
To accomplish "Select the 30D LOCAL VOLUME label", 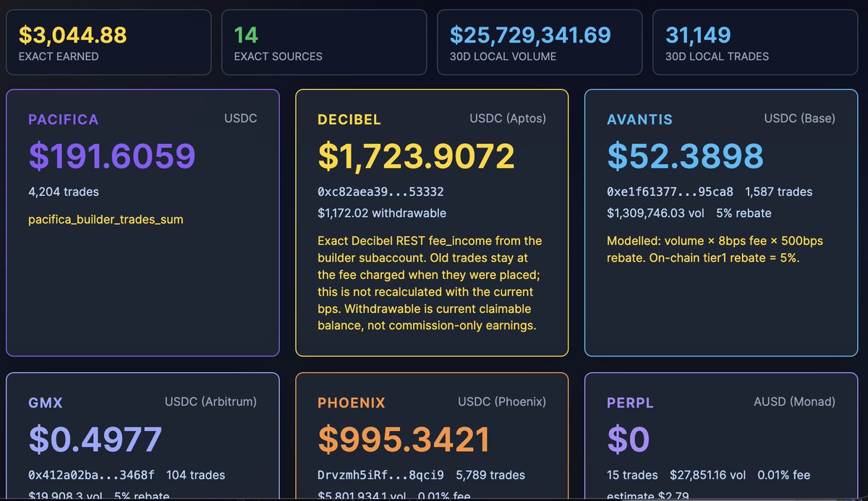I will (x=503, y=56).
